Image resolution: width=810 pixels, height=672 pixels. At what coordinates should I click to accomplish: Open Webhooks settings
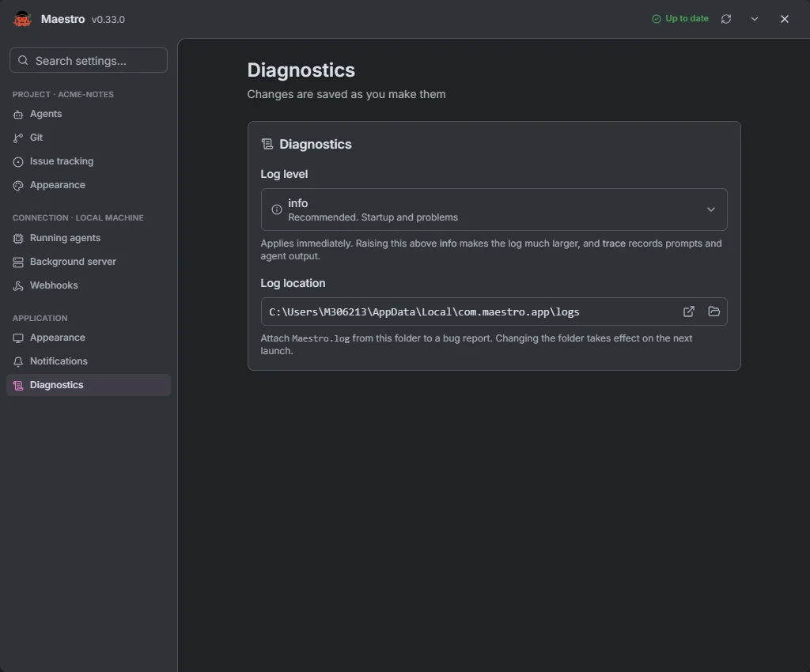89,285
